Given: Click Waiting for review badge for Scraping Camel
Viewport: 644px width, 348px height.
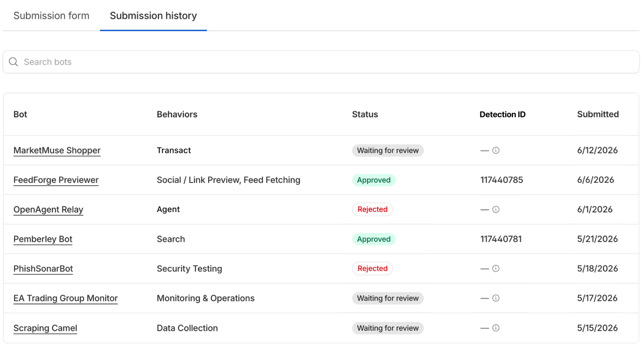Looking at the screenshot, I should tap(388, 328).
